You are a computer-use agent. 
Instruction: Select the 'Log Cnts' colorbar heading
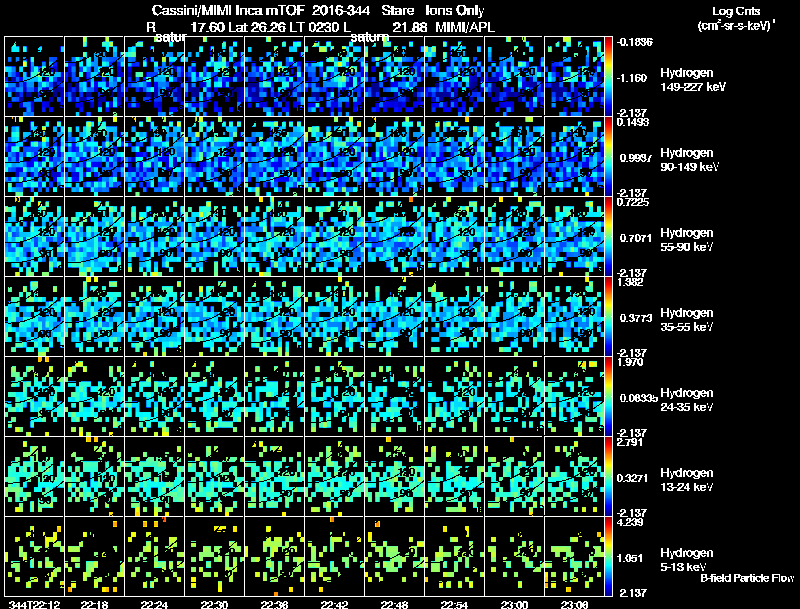[736, 11]
